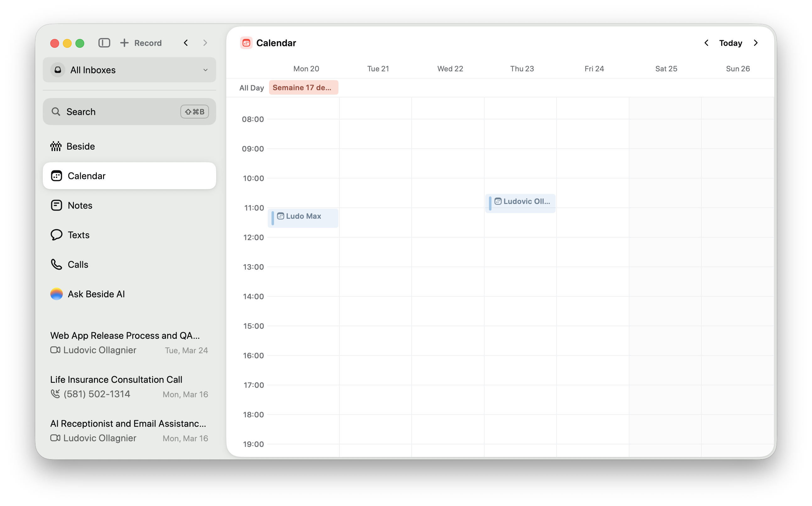
Task: Open Notes from the sidebar
Action: click(129, 205)
